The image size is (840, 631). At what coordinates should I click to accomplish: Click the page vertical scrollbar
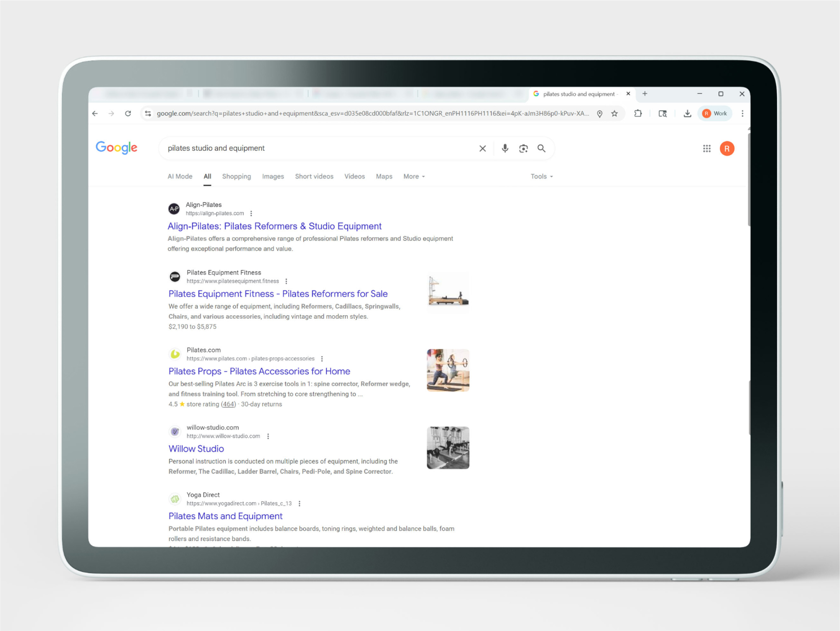click(749, 179)
